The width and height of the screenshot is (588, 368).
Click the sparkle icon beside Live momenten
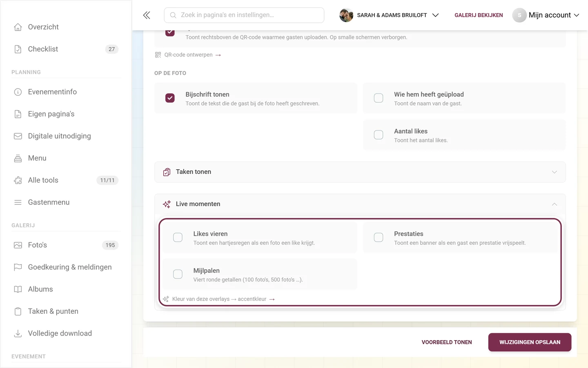pyautogui.click(x=167, y=204)
